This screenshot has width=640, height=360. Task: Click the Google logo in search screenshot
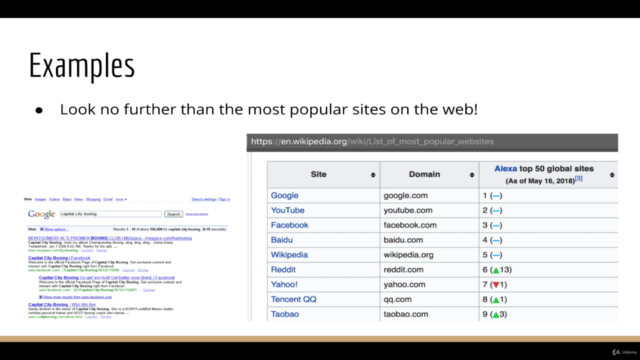[41, 214]
